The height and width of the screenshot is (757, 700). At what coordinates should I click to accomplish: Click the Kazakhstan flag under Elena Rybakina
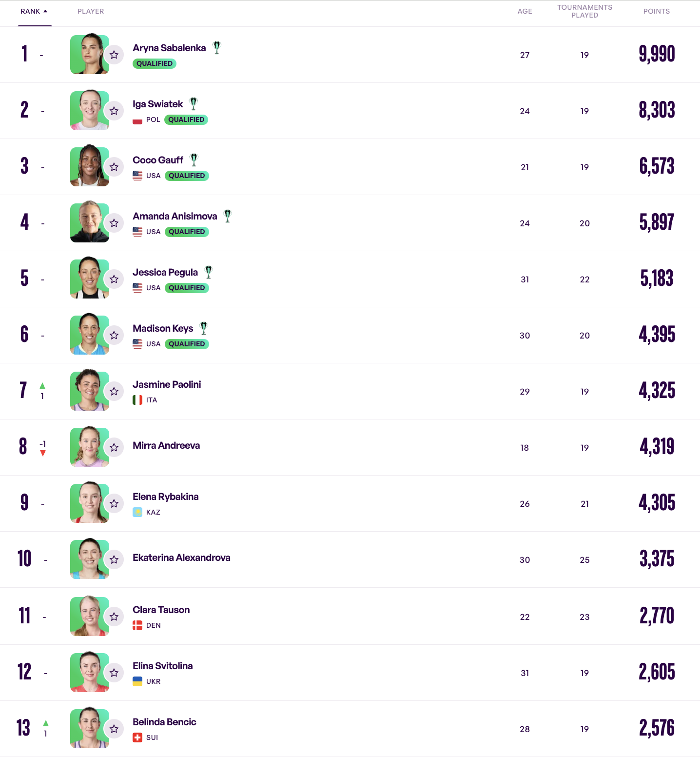pyautogui.click(x=137, y=512)
